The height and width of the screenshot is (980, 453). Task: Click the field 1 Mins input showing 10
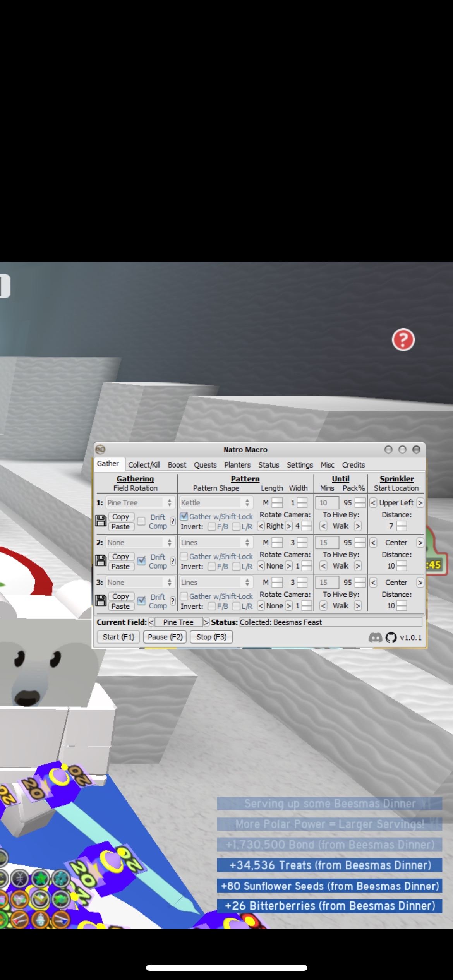coord(328,503)
